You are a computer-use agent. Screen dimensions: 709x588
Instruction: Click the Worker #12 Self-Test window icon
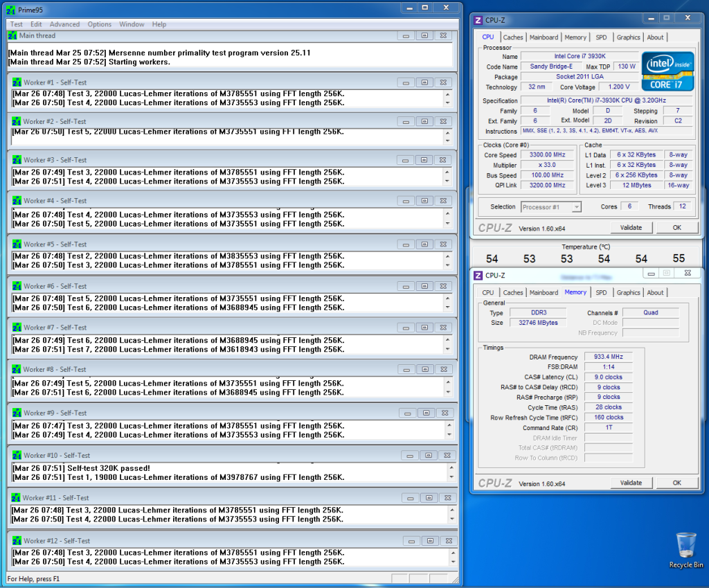[17, 540]
